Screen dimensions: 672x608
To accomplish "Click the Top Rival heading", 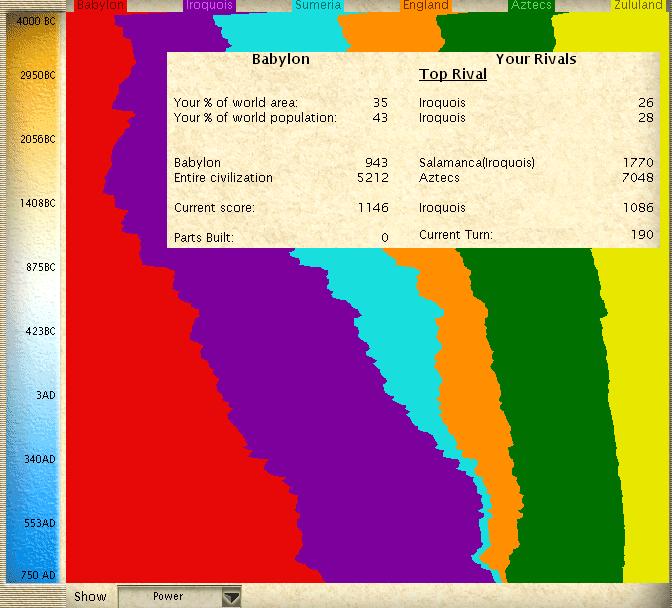I will coord(453,75).
